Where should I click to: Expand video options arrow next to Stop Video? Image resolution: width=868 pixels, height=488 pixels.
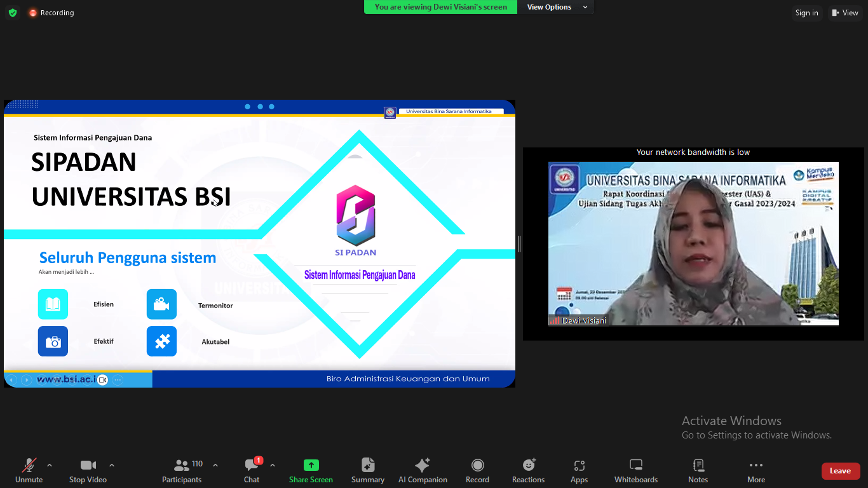click(x=112, y=465)
